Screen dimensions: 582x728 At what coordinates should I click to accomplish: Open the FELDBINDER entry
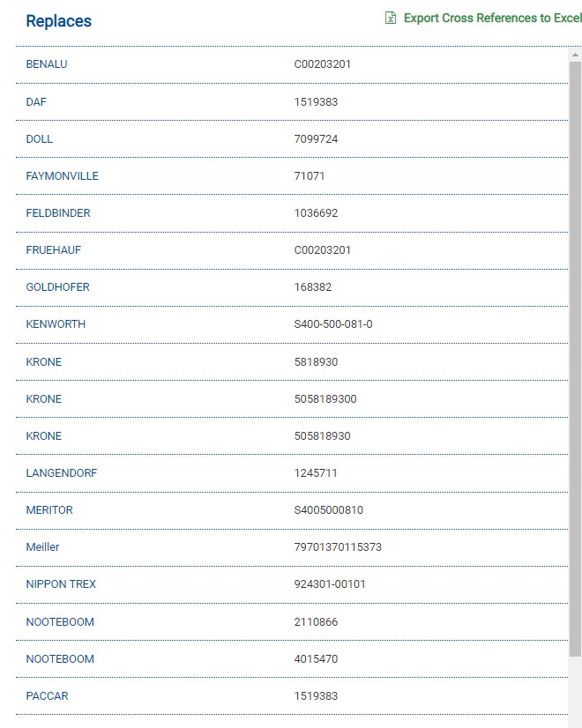pyautogui.click(x=58, y=213)
